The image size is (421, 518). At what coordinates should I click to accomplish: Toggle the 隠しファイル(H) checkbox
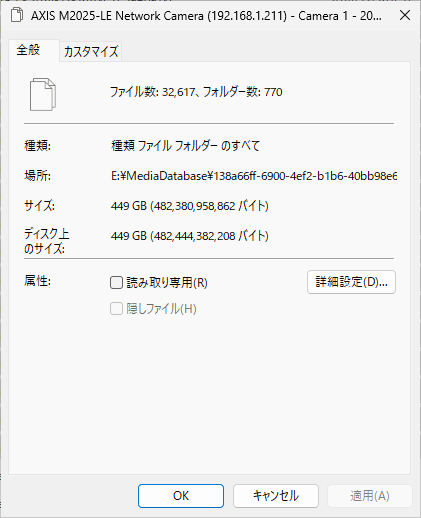[116, 309]
